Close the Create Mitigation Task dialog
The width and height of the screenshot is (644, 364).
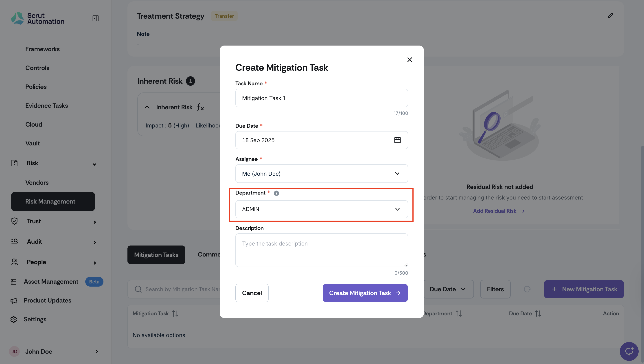(410, 60)
